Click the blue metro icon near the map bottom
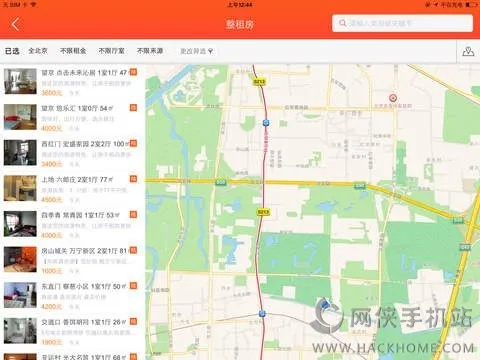480x360 pixels. [262, 313]
